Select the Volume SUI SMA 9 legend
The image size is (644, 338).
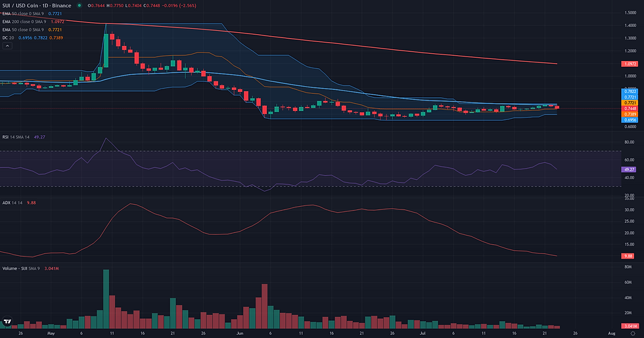pos(30,268)
